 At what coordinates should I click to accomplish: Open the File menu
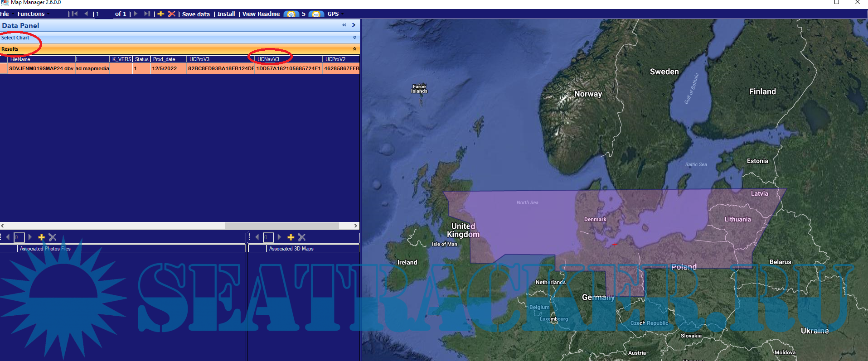tap(5, 14)
